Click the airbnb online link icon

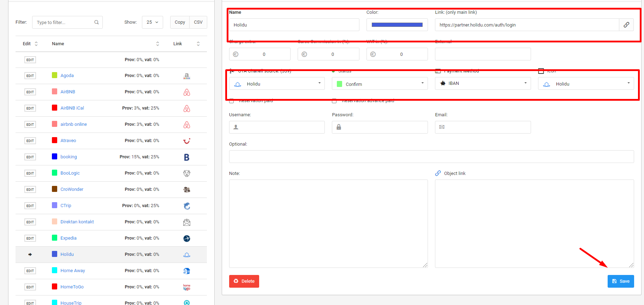[187, 125]
